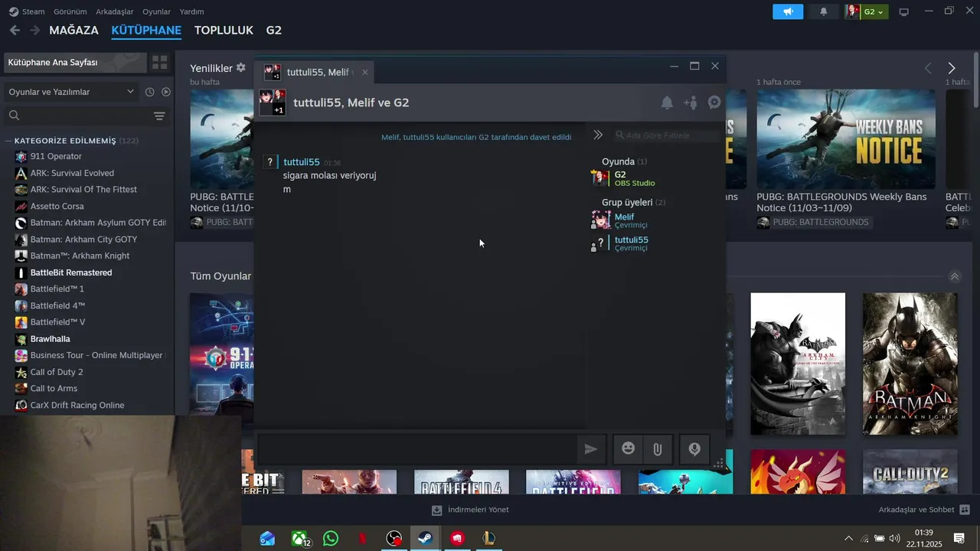Image resolution: width=980 pixels, height=551 pixels.
Task: Open Steam notifications bell
Action: tap(824, 11)
